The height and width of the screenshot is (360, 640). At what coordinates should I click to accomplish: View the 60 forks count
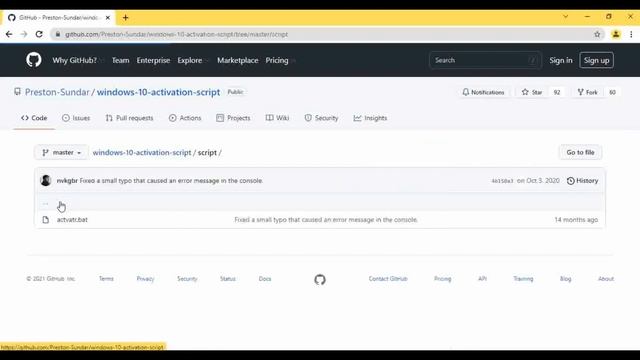(x=612, y=92)
